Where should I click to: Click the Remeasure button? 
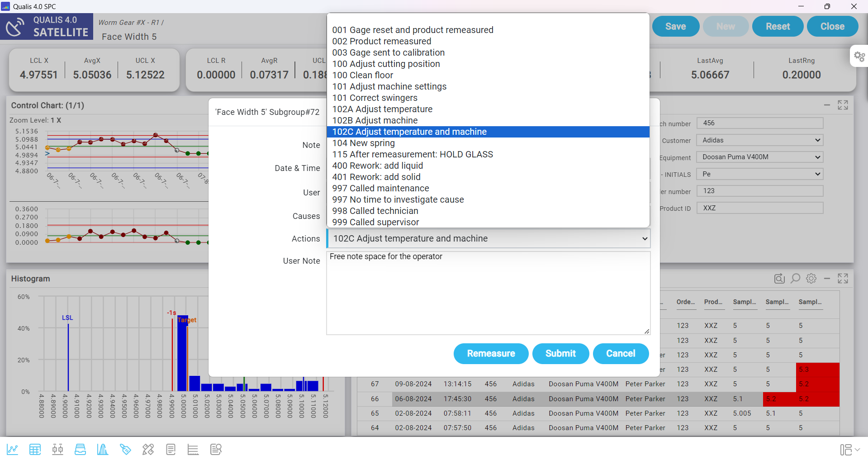coord(491,353)
